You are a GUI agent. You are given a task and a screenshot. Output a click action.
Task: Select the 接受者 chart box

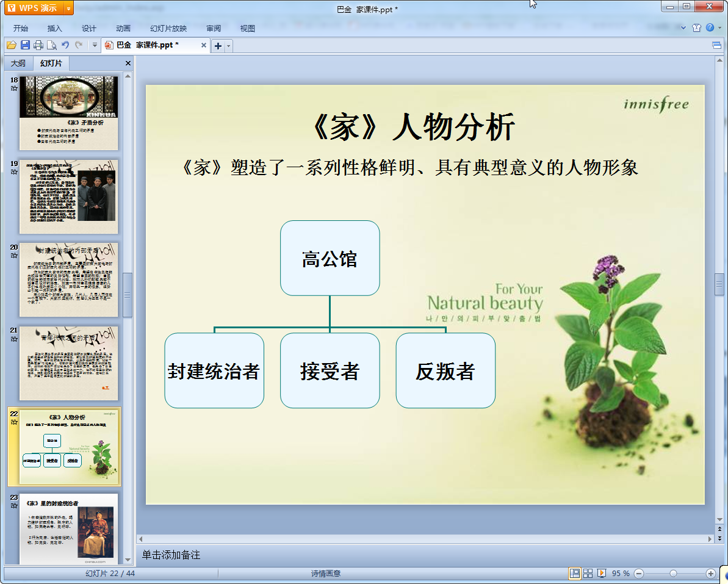tap(330, 370)
